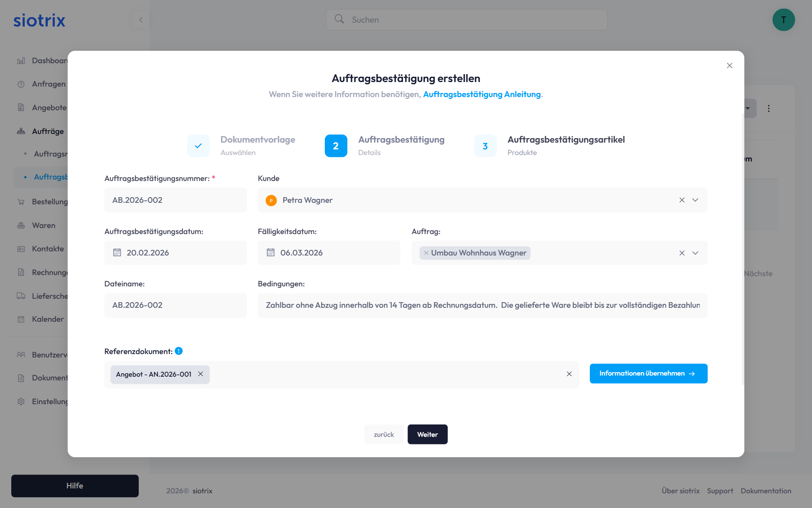Collapse the sidebar with arrow button
The image size is (812, 508).
click(141, 20)
